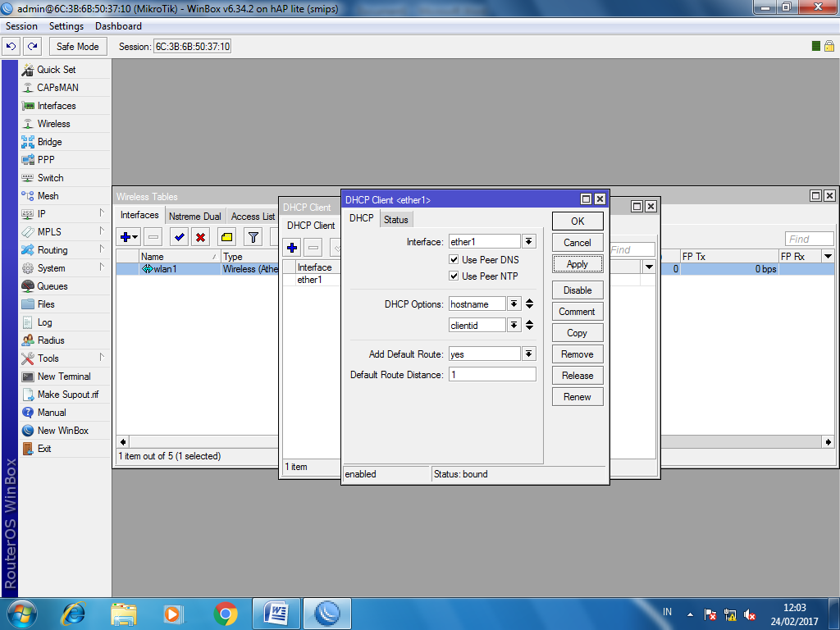
Task: Open Add Default Route dropdown
Action: 529,354
